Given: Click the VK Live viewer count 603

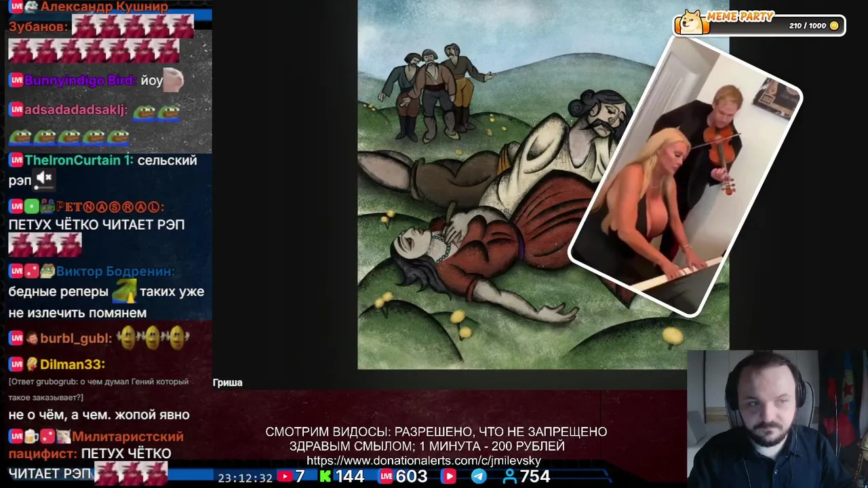Looking at the screenshot, I should (412, 476).
